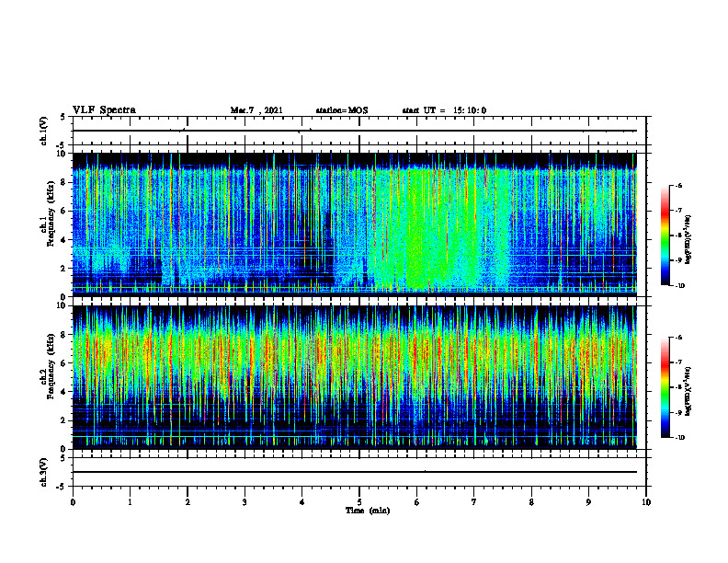728x563 pixels.
Task: Click the '-9' tick on ch.2 colorbar
Action: [x=678, y=413]
